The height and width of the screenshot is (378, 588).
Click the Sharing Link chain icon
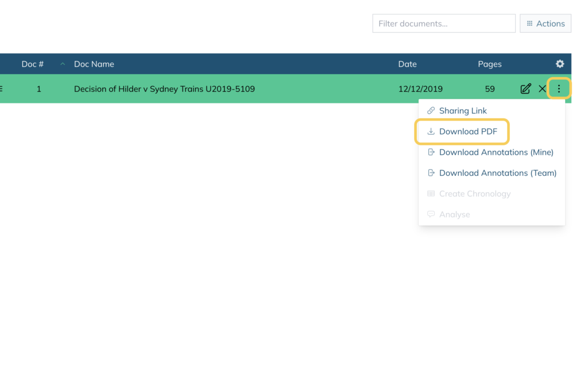click(431, 111)
